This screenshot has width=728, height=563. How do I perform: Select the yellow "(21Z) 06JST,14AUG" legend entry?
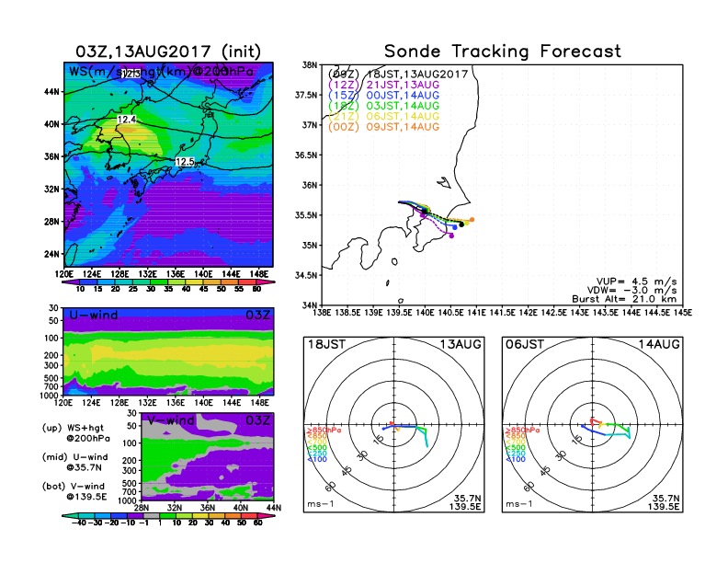point(383,117)
